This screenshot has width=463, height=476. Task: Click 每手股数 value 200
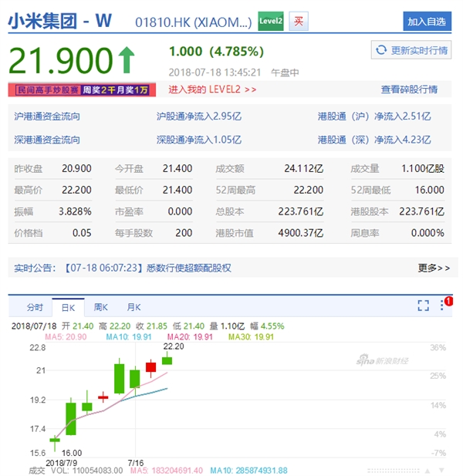(x=184, y=233)
